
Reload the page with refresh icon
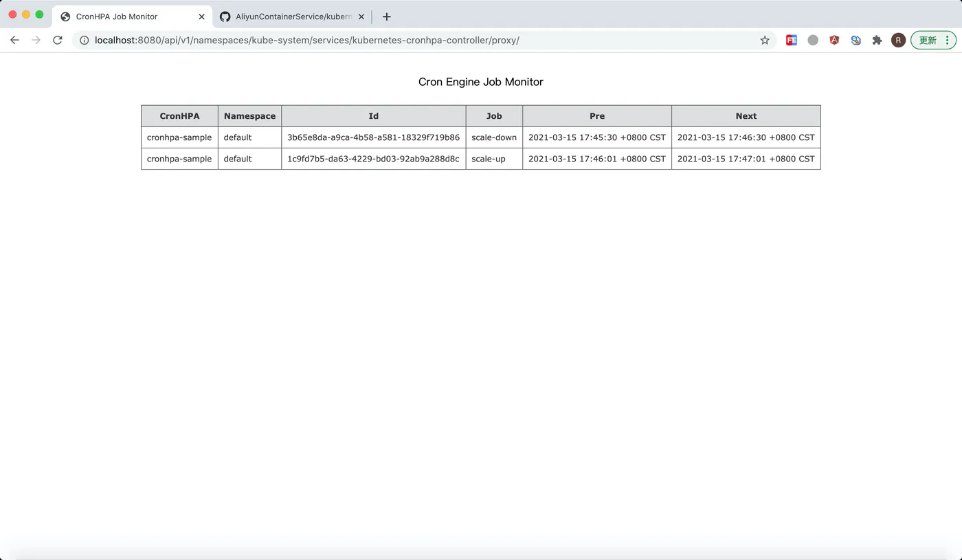click(x=58, y=40)
